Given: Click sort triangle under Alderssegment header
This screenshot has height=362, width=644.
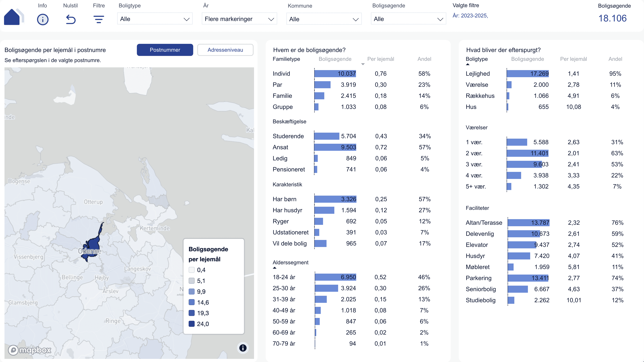Looking at the screenshot, I should pos(275,268).
